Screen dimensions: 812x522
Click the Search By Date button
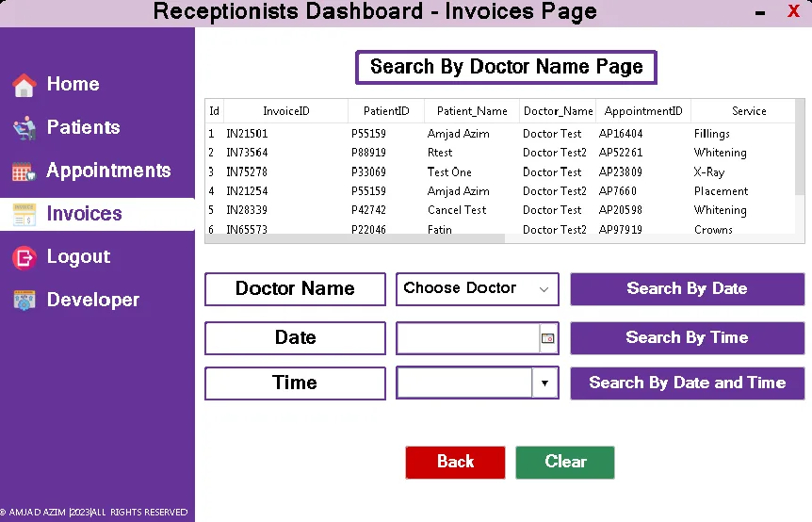point(688,289)
